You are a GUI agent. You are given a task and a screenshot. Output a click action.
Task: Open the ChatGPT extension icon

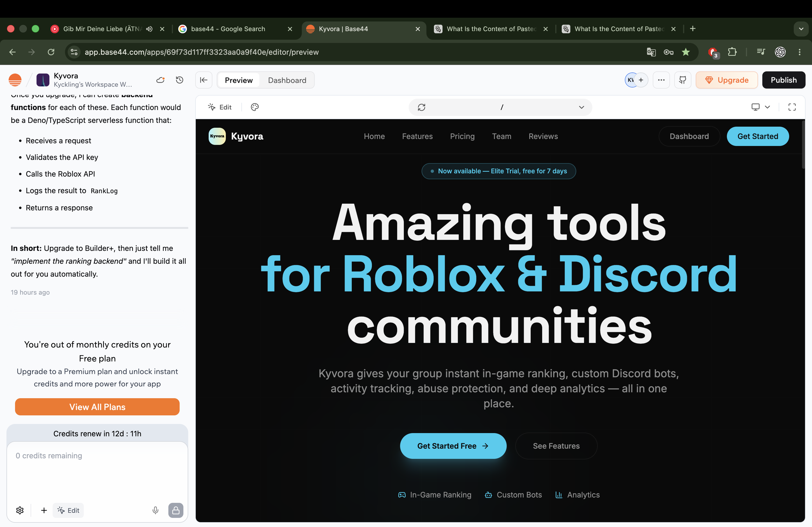780,52
